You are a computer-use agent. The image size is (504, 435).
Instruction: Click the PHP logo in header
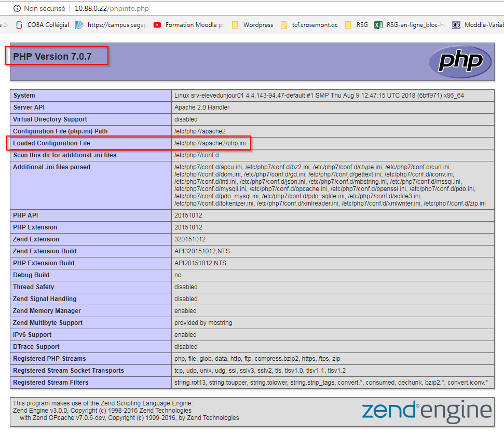pos(460,62)
